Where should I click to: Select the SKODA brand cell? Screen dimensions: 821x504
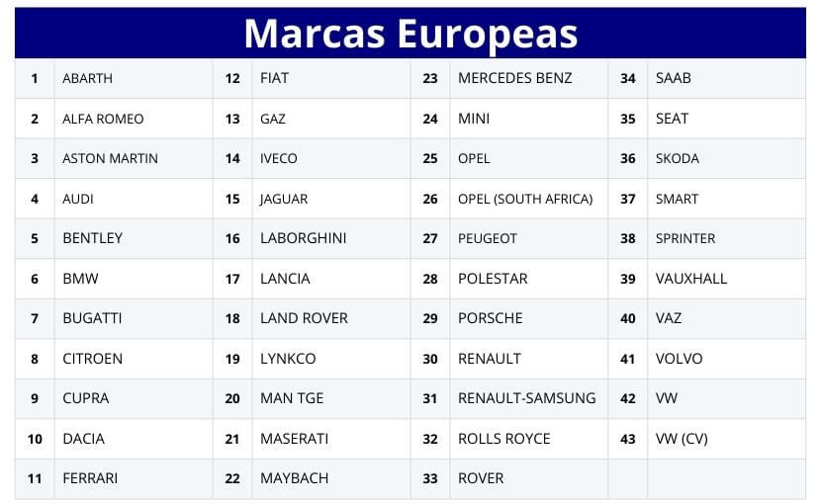[x=678, y=158]
